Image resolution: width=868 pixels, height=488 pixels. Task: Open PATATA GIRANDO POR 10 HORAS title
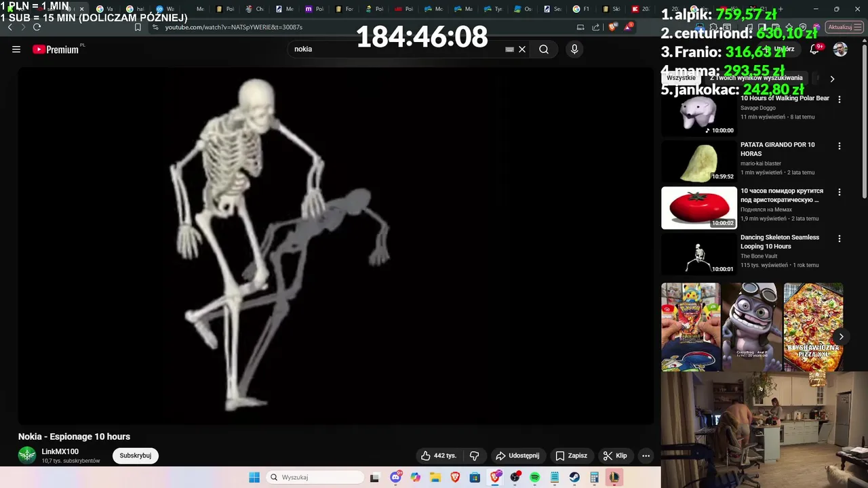click(x=778, y=149)
